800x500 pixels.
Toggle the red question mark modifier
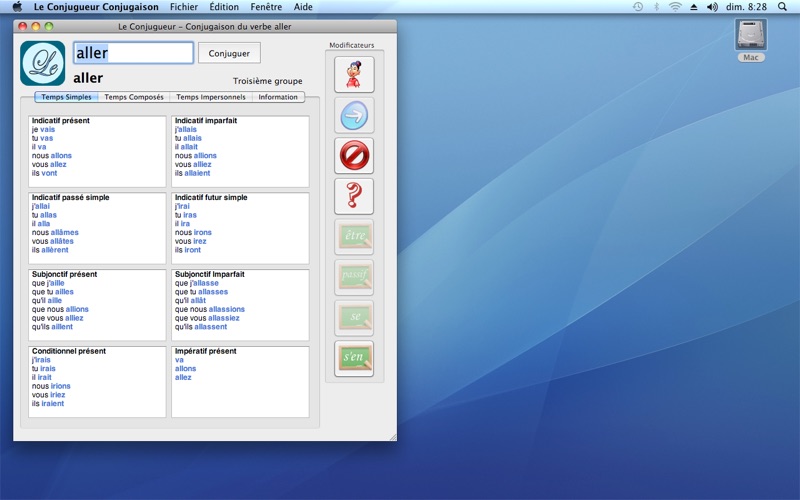(x=354, y=197)
